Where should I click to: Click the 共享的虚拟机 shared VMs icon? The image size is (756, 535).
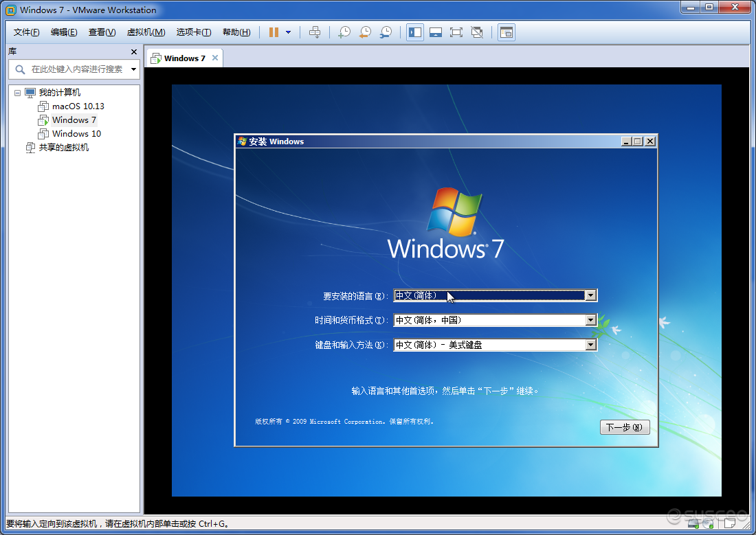click(x=30, y=148)
